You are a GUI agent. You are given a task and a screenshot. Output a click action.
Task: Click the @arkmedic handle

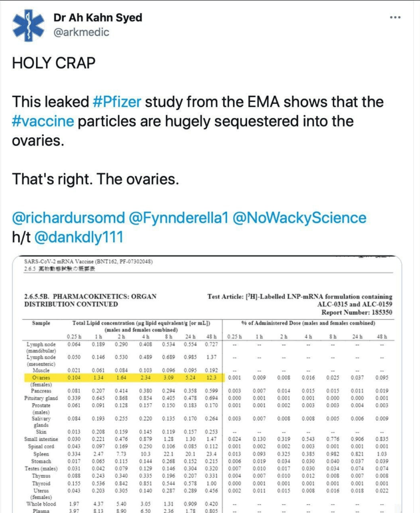click(81, 32)
